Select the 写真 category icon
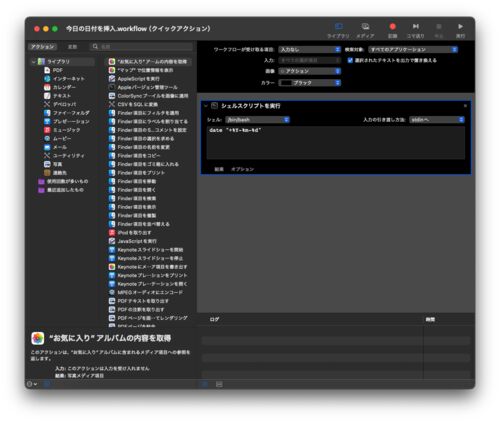This screenshot has width=500, height=422. click(x=47, y=164)
